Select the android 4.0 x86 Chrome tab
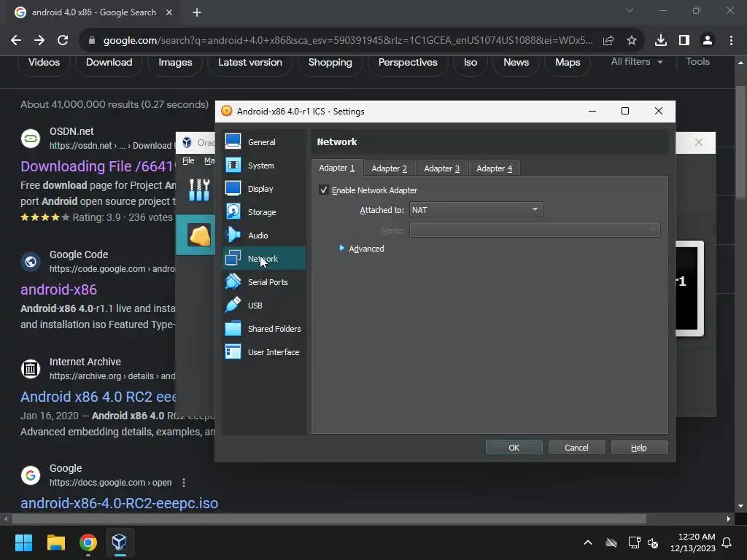Screen dimensions: 747x560 (x=94, y=12)
